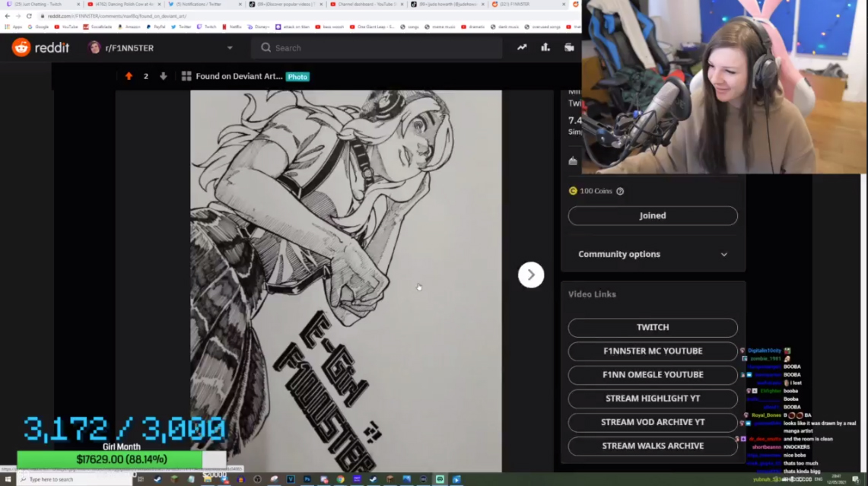Open the TWITCH video link
The image size is (868, 486).
(653, 328)
